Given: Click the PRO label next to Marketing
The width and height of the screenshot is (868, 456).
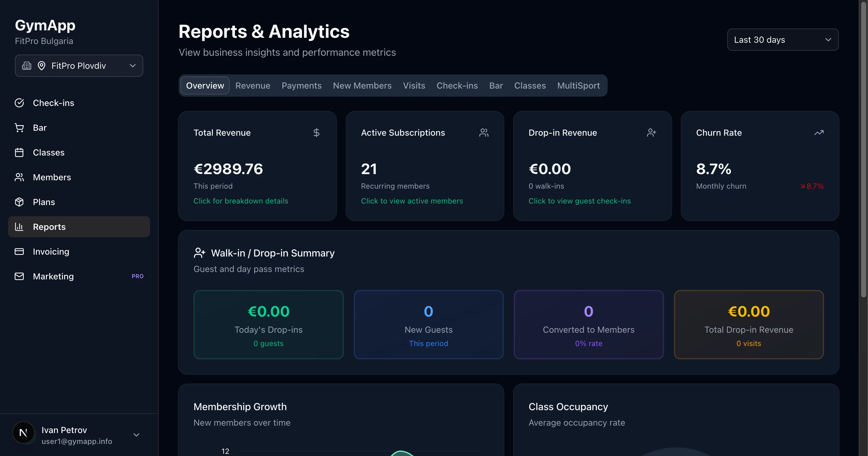Looking at the screenshot, I should point(137,276).
